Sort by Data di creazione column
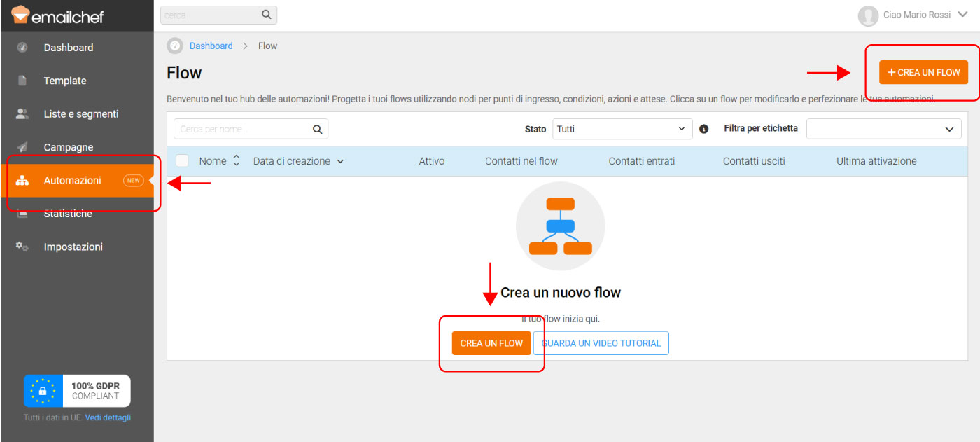980x442 pixels. pos(298,161)
